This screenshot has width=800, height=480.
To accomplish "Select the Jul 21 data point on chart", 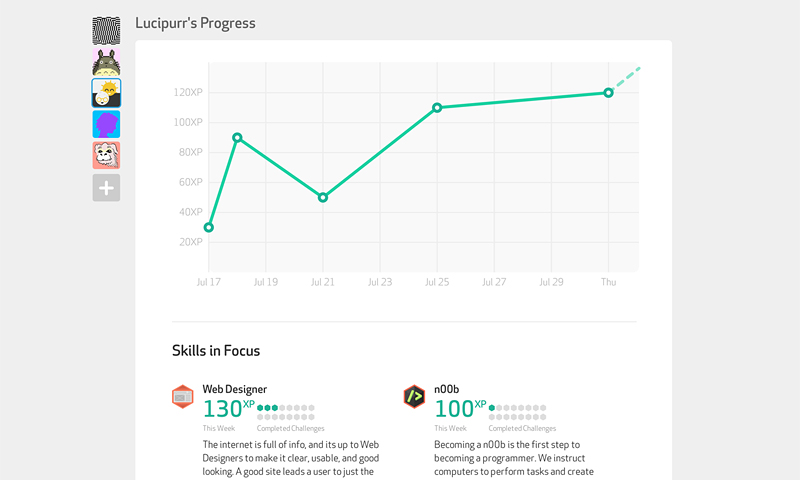I will 322,197.
